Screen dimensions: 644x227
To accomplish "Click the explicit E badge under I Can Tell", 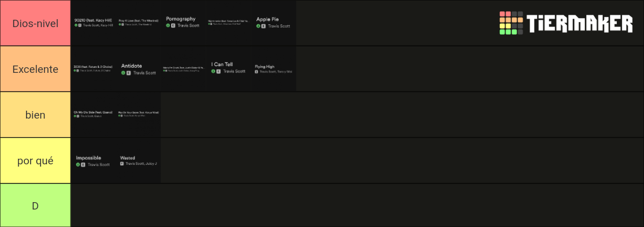I will pyautogui.click(x=219, y=71).
